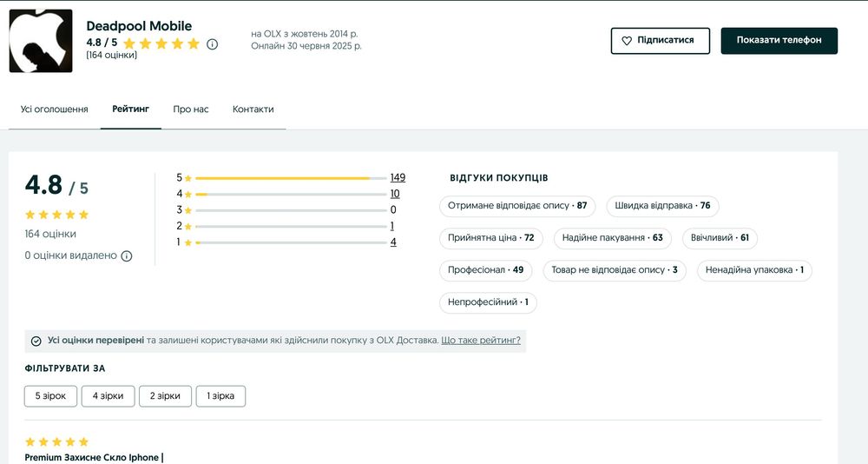Open the Усі оголошення tab

[55, 109]
